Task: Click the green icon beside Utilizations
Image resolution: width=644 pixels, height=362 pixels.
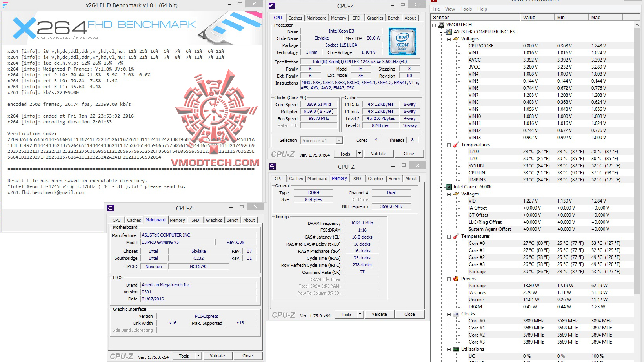Action: click(456, 349)
